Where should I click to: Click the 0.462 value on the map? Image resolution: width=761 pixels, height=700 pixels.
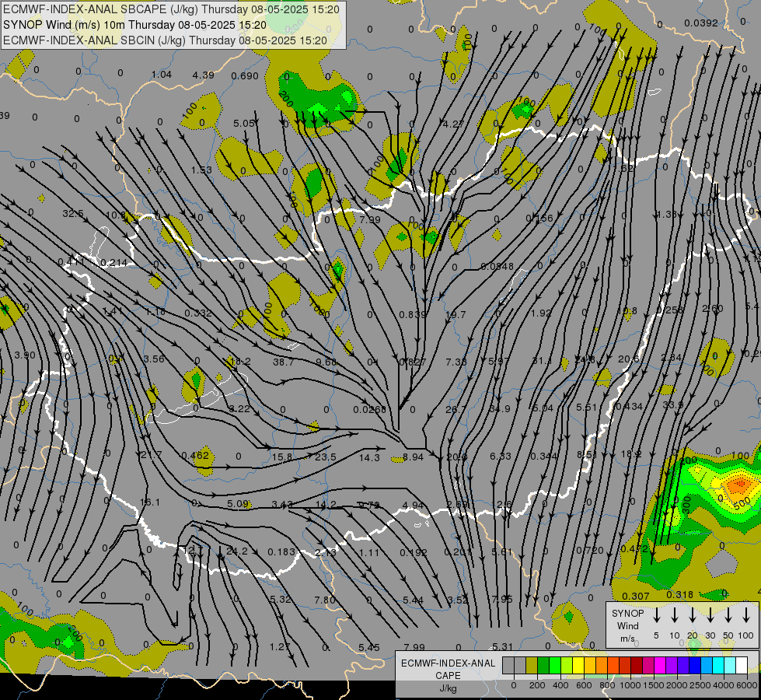(x=195, y=455)
